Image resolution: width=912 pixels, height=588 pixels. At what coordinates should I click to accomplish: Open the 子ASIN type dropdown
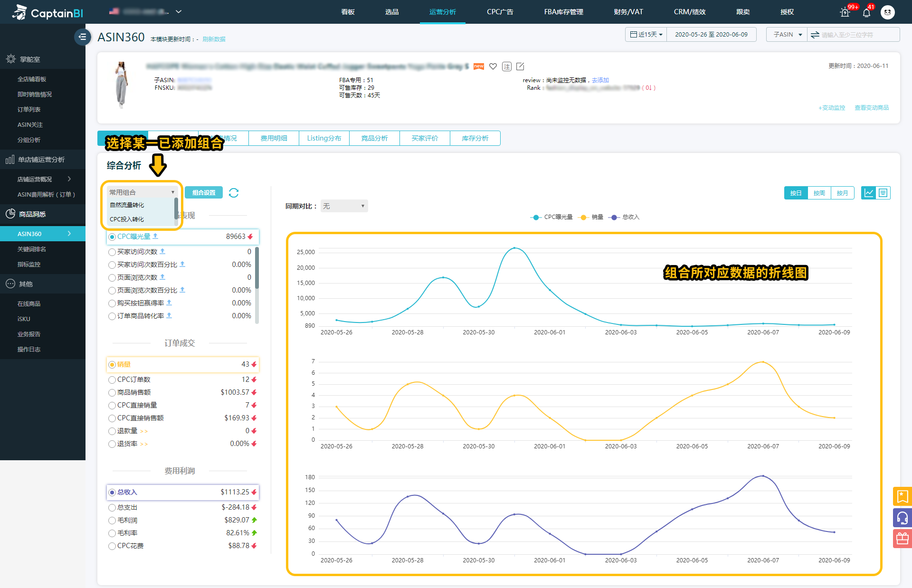coord(787,35)
